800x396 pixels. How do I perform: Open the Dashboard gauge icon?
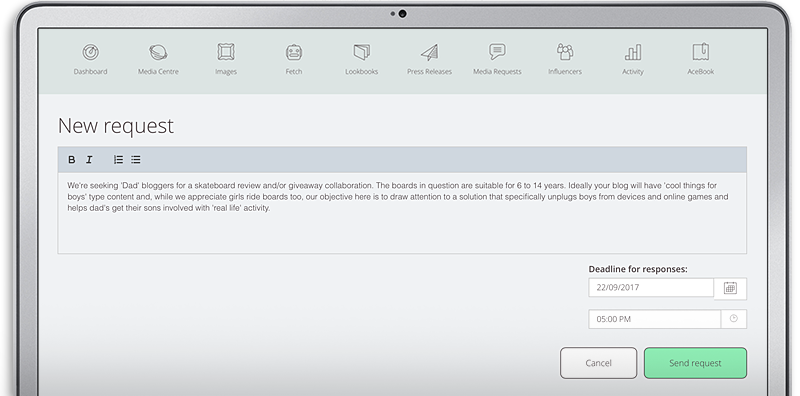pyautogui.click(x=90, y=52)
